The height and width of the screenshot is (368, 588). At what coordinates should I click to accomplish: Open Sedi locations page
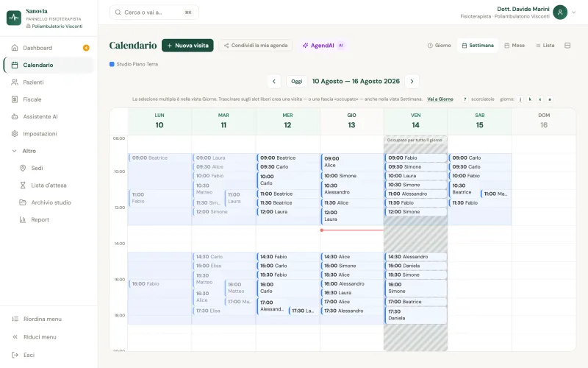pos(52,168)
